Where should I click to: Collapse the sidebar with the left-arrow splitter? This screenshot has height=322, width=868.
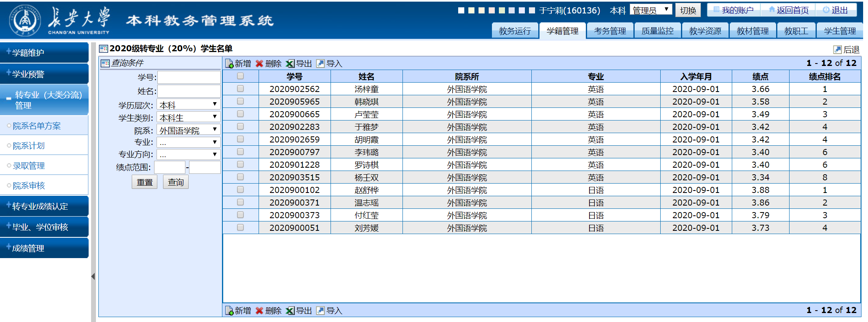pos(93,276)
